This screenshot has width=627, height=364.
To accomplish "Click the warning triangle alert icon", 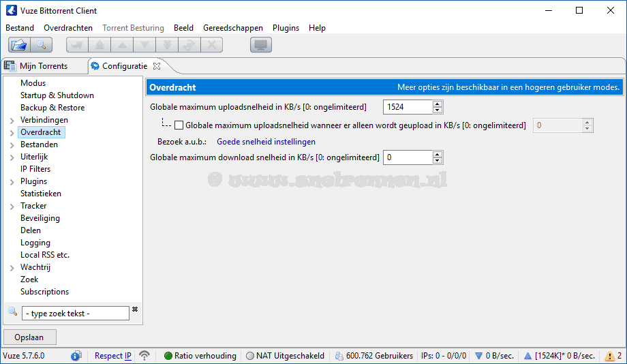I will [x=610, y=356].
